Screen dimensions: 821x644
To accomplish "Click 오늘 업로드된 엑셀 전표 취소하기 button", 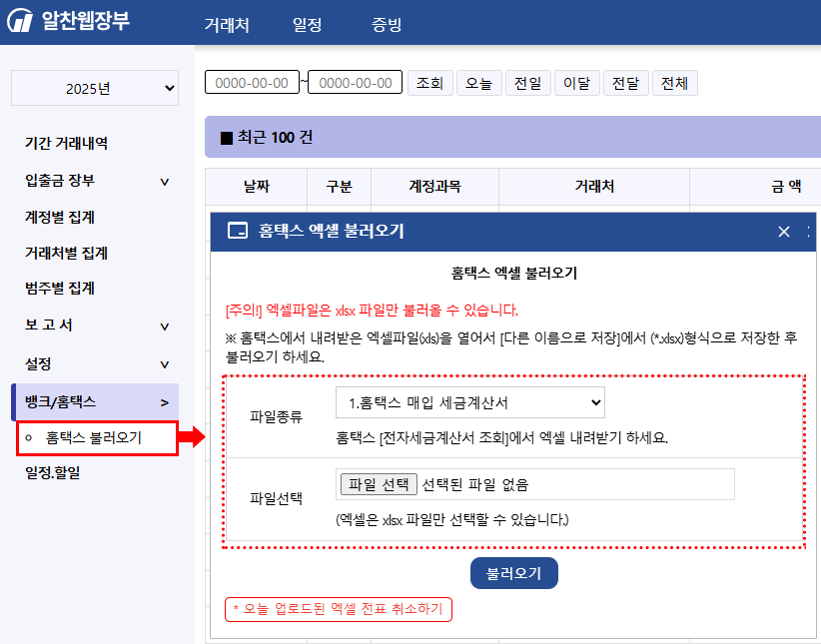I will [339, 609].
